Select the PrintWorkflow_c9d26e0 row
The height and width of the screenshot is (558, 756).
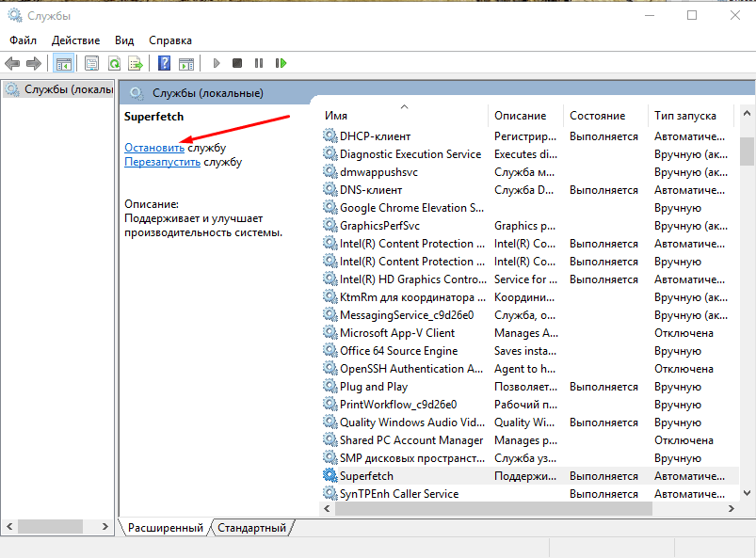click(x=529, y=405)
